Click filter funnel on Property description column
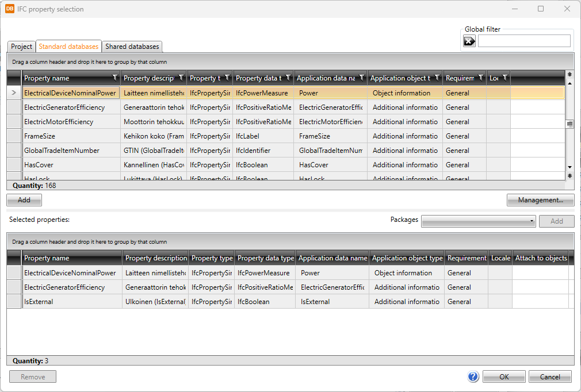 coord(181,78)
